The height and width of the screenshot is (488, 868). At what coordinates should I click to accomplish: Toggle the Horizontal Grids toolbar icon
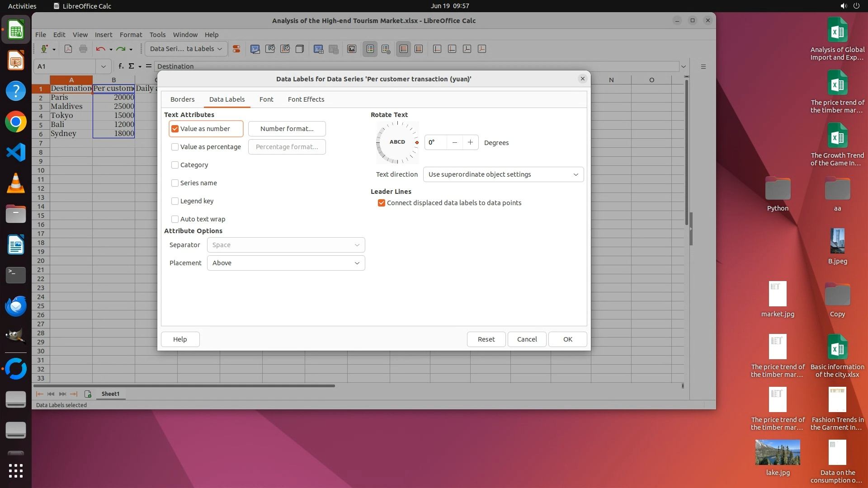404,49
